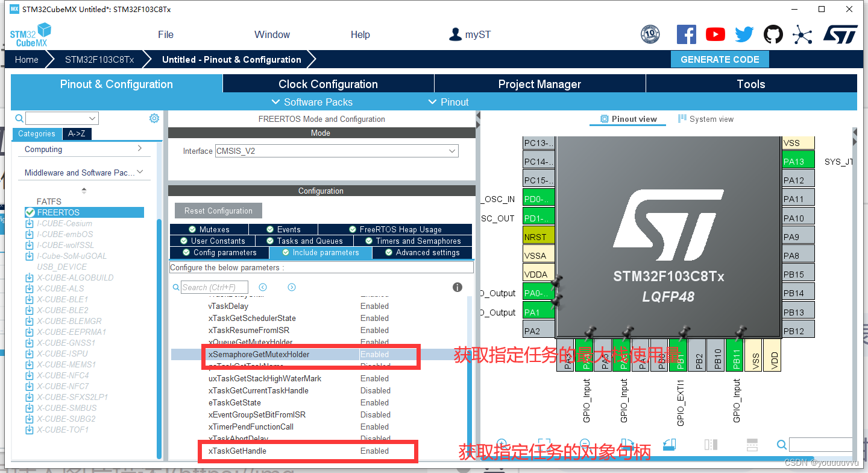Click the FREERTOS enabled checkmark icon
Image resolution: width=868 pixels, height=473 pixels.
pyautogui.click(x=30, y=212)
